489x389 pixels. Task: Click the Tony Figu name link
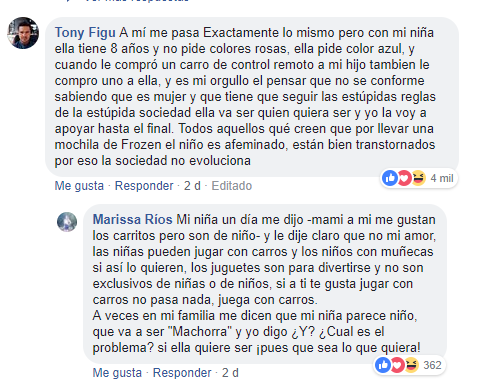tap(85, 33)
